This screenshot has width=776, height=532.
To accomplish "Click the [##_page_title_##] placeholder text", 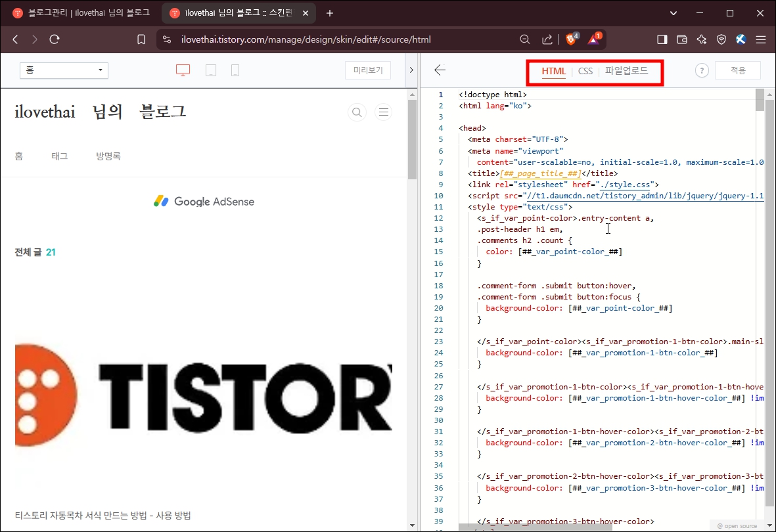I will 540,173.
